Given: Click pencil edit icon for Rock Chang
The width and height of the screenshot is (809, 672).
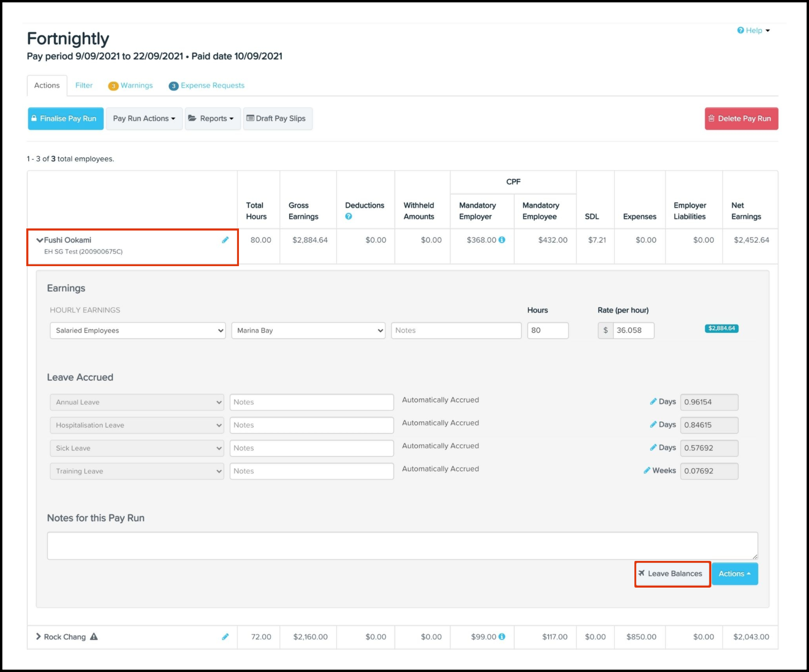Looking at the screenshot, I should point(225,637).
